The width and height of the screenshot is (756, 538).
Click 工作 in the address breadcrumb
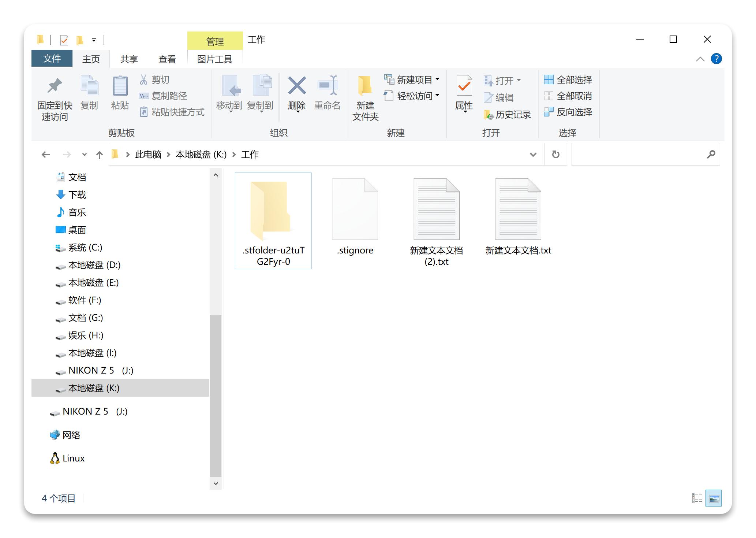(x=250, y=155)
